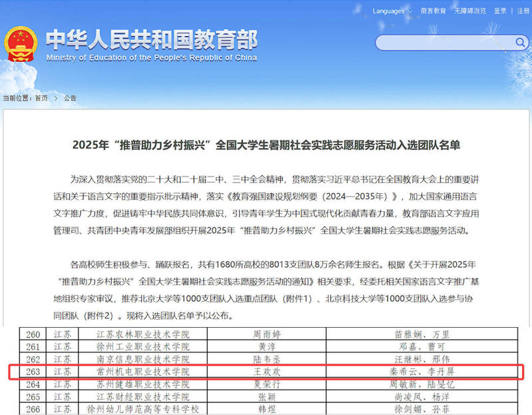Click the Ministry of Education English subtitle

click(x=151, y=58)
